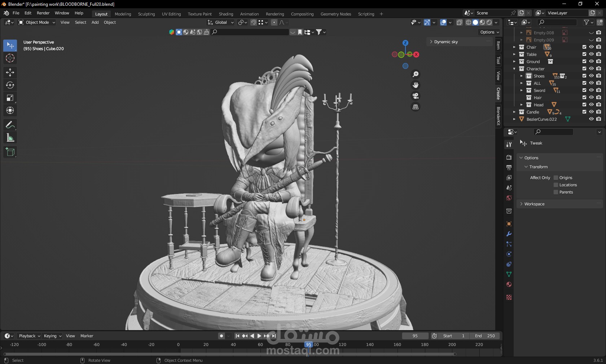Enable Locations affect-only checkbox
This screenshot has width=606, height=364.
556,185
